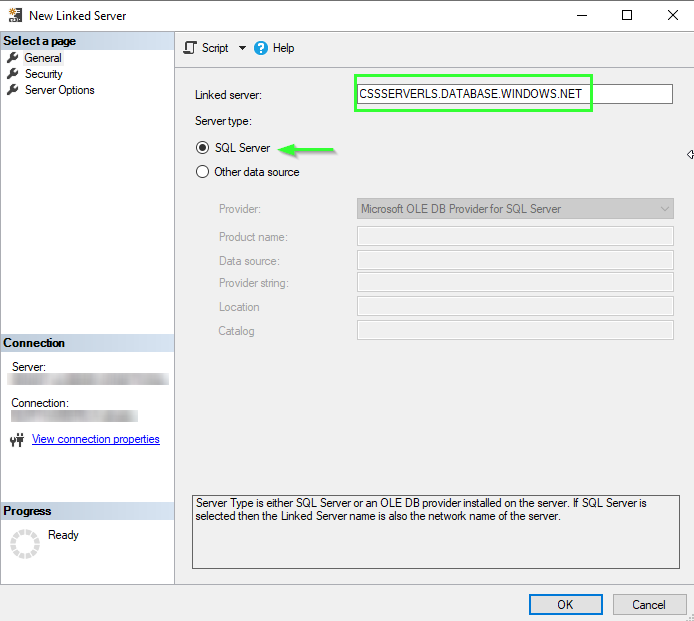Click the 'Select a page' header
Image resolution: width=694 pixels, height=621 pixels.
tap(87, 41)
